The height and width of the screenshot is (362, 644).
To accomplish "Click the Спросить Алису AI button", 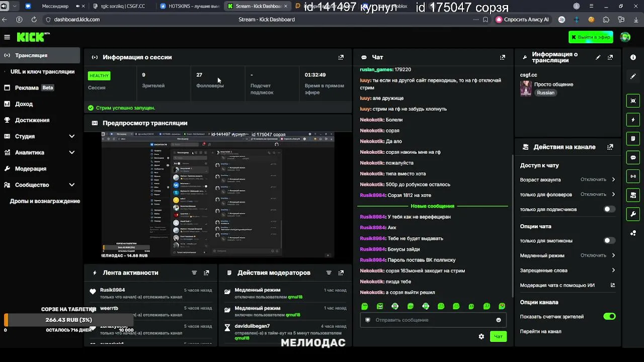I will pyautogui.click(x=522, y=20).
